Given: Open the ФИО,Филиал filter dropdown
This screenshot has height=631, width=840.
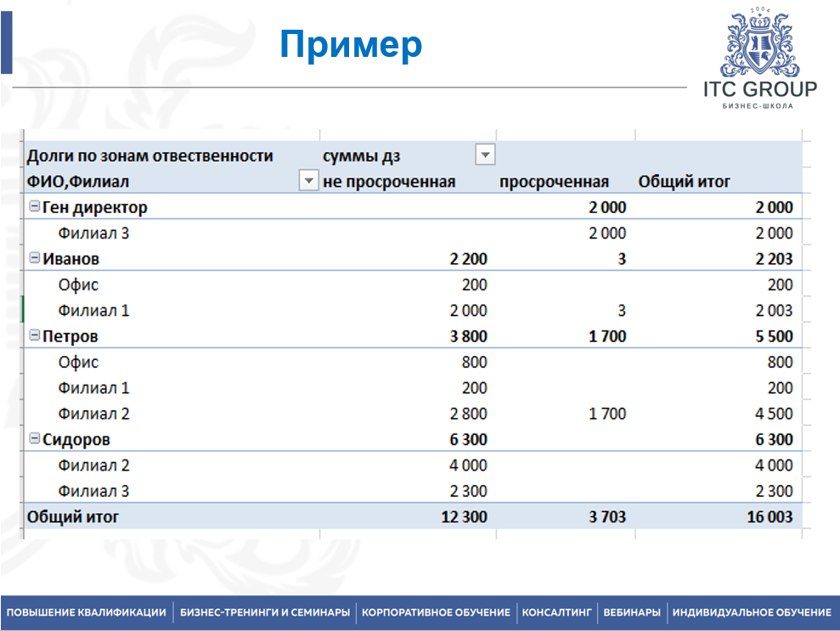Looking at the screenshot, I should 307,180.
